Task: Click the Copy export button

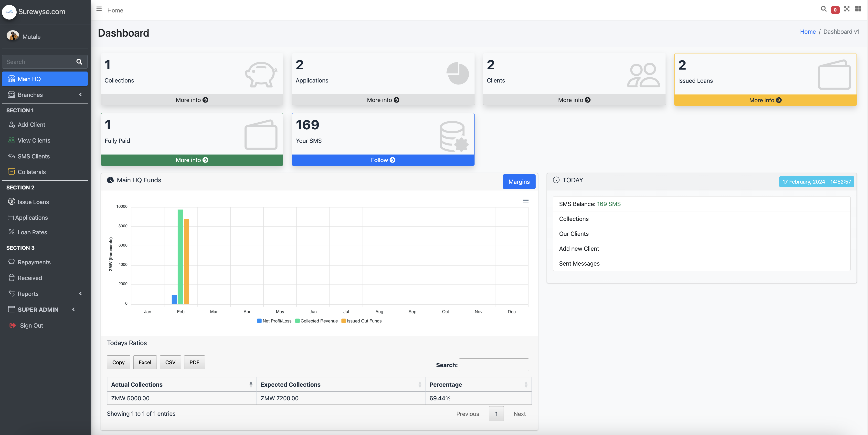Action: click(118, 362)
